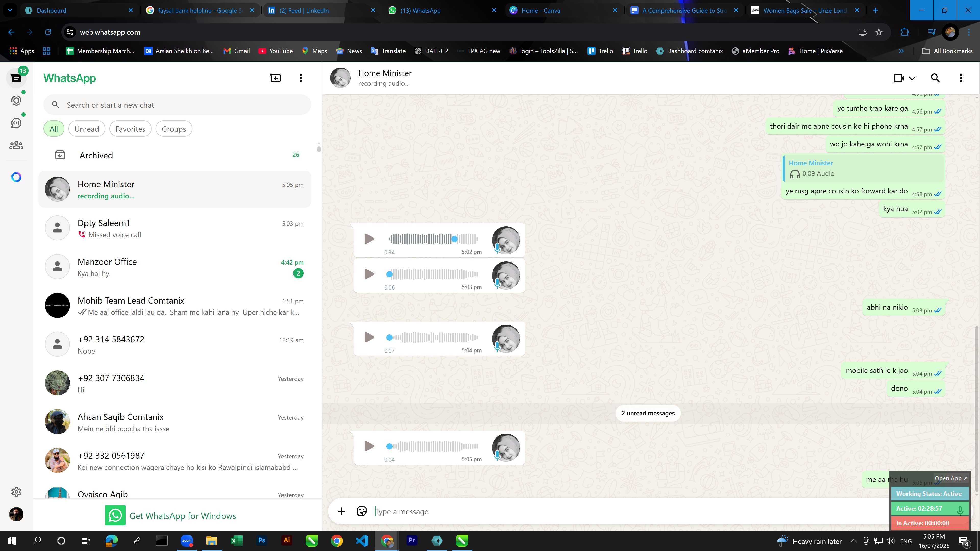Expand the video call dropdown arrow
The width and height of the screenshot is (980, 551).
tap(912, 78)
